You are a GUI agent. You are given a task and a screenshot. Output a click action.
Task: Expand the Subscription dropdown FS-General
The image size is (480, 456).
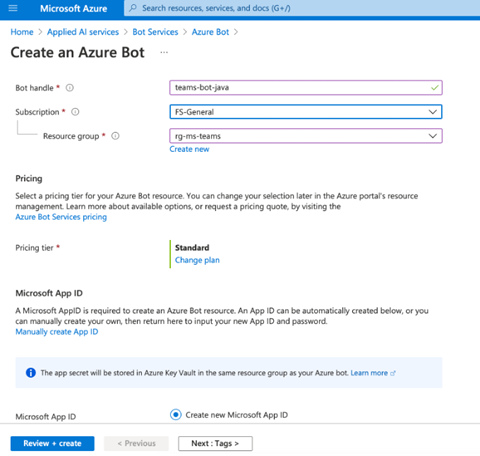point(306,112)
